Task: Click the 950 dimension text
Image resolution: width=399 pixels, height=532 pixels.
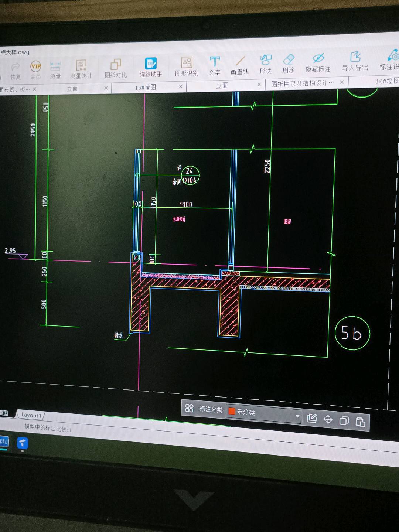Action: pos(46,108)
